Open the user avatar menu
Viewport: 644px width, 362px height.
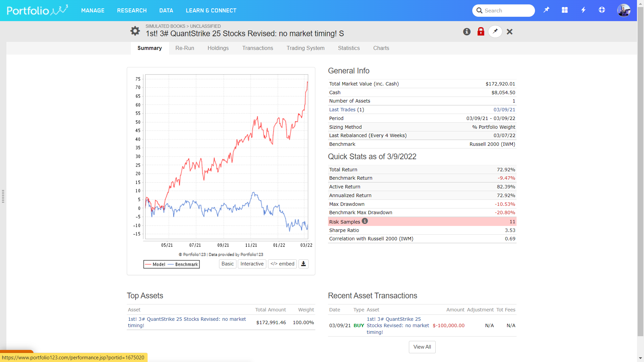click(624, 10)
